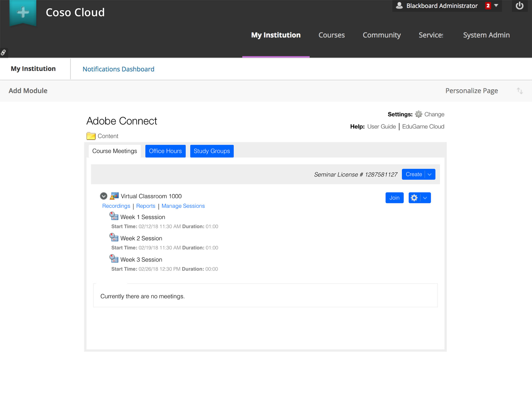This screenshot has height=393, width=532.
Task: Open the Community navigation tab
Action: pos(382,35)
